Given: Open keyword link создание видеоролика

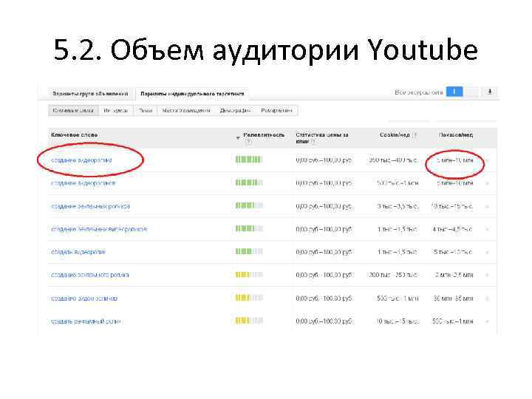Looking at the screenshot, I should tap(81, 160).
